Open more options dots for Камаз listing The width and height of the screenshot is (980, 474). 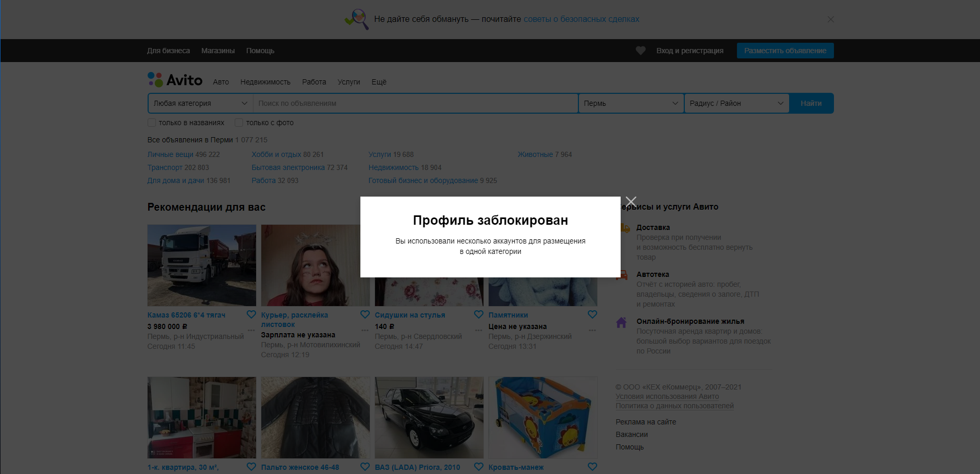251,330
